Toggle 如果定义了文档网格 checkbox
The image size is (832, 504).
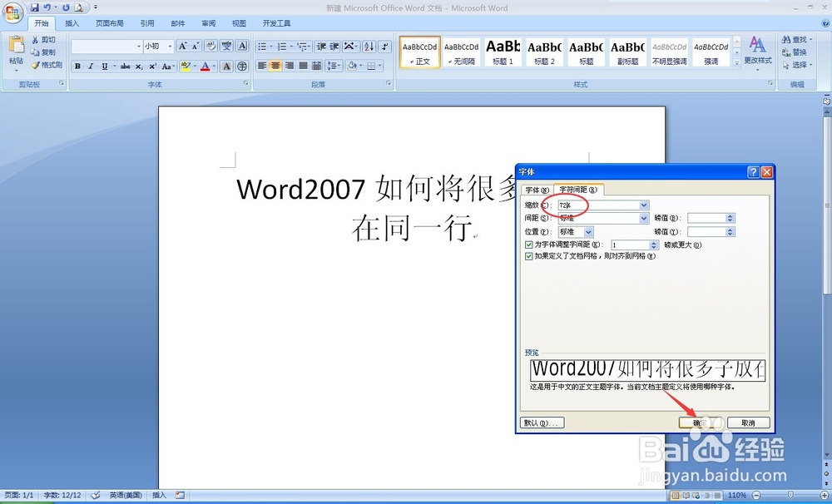pos(528,255)
